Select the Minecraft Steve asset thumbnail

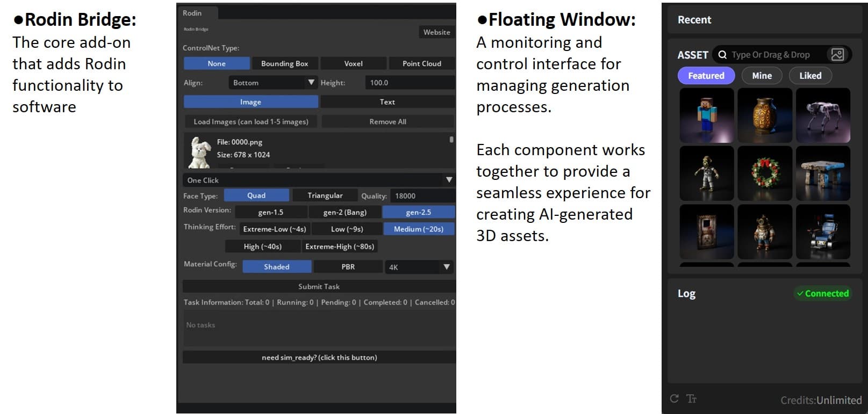click(x=707, y=115)
